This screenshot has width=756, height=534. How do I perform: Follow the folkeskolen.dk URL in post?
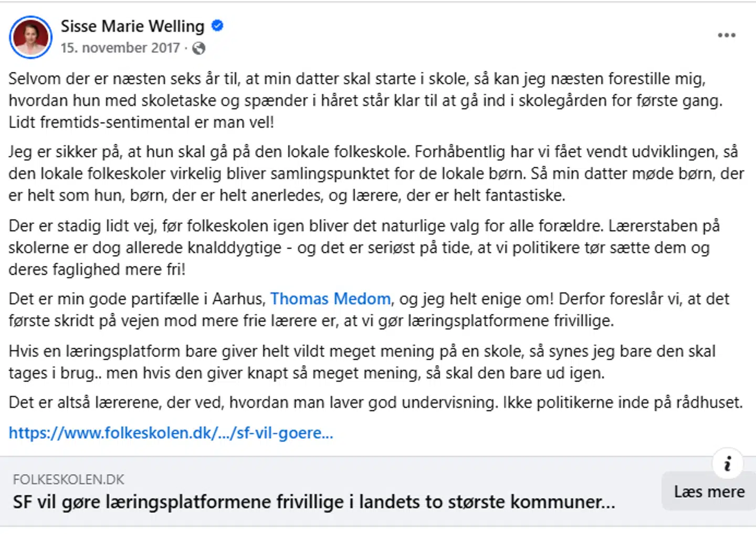click(171, 433)
